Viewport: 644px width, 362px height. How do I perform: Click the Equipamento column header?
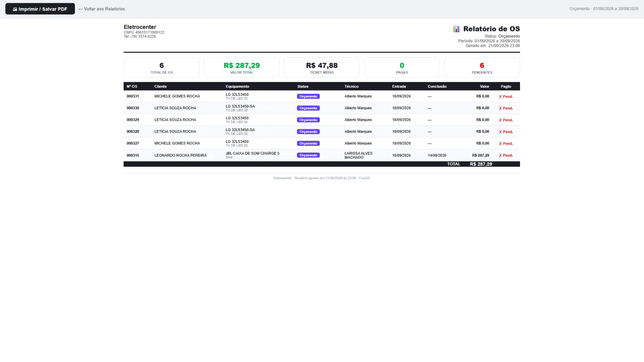click(237, 87)
